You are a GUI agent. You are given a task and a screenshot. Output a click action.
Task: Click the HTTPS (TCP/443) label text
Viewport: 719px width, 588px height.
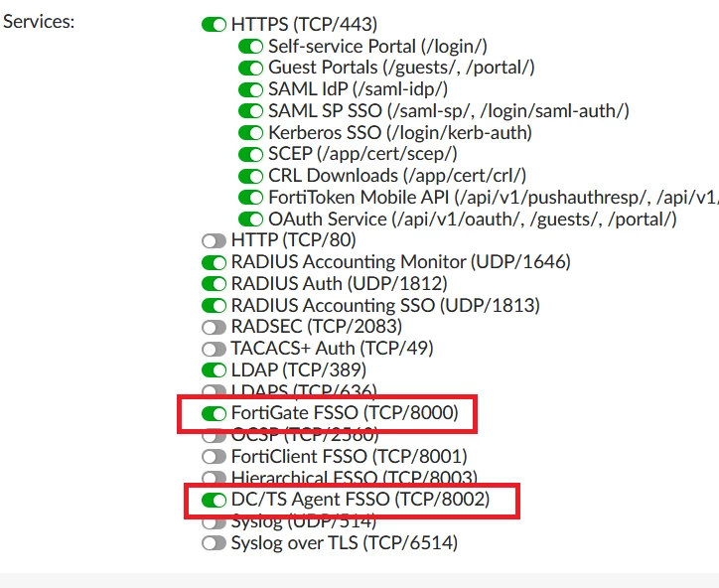point(304,24)
